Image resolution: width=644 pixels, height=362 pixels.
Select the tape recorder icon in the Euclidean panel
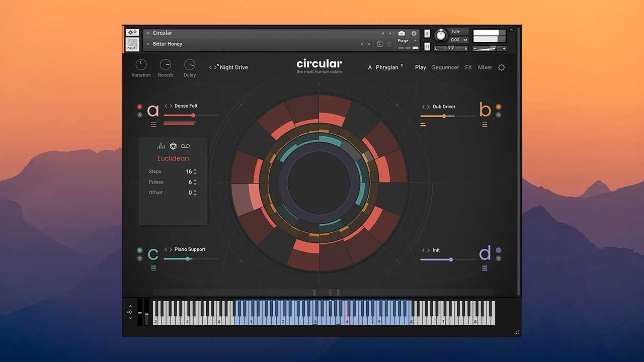[x=185, y=146]
